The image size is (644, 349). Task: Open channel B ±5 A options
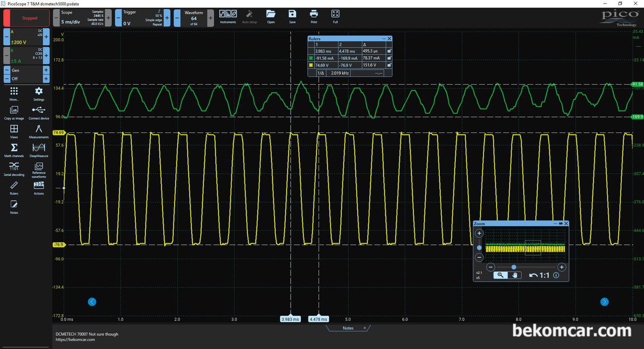click(27, 55)
